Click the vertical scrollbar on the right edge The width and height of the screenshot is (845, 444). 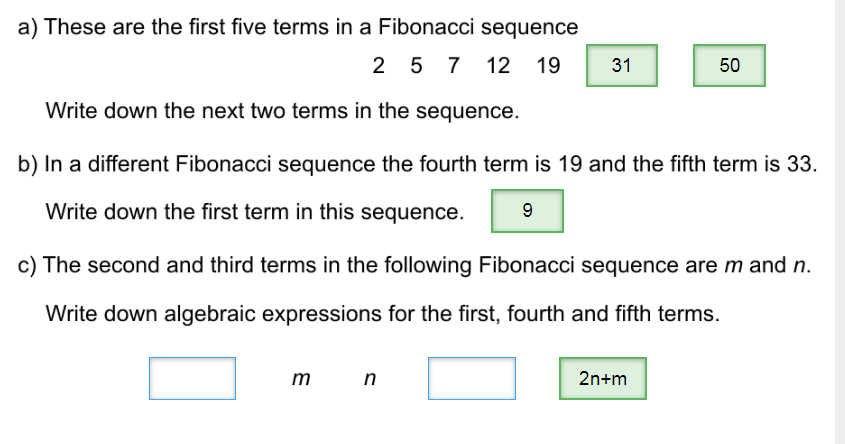point(840,222)
